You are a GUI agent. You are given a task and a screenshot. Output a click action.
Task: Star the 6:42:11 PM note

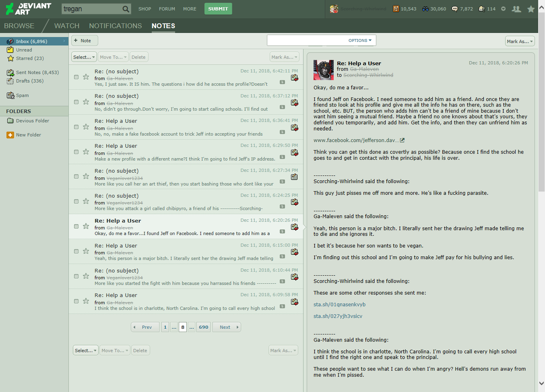(x=85, y=77)
